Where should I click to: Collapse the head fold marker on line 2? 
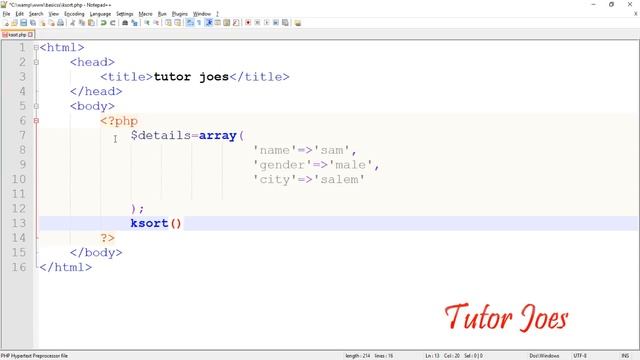(x=36, y=62)
